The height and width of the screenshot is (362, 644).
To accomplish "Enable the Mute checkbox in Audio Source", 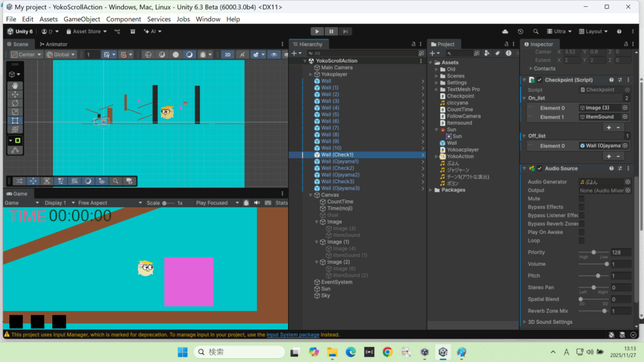I will pyautogui.click(x=581, y=199).
